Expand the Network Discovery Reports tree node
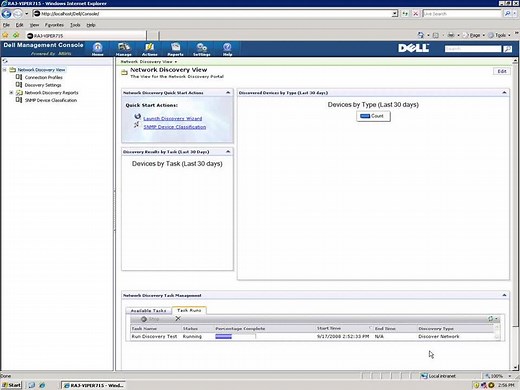520x390 pixels. pyautogui.click(x=11, y=92)
